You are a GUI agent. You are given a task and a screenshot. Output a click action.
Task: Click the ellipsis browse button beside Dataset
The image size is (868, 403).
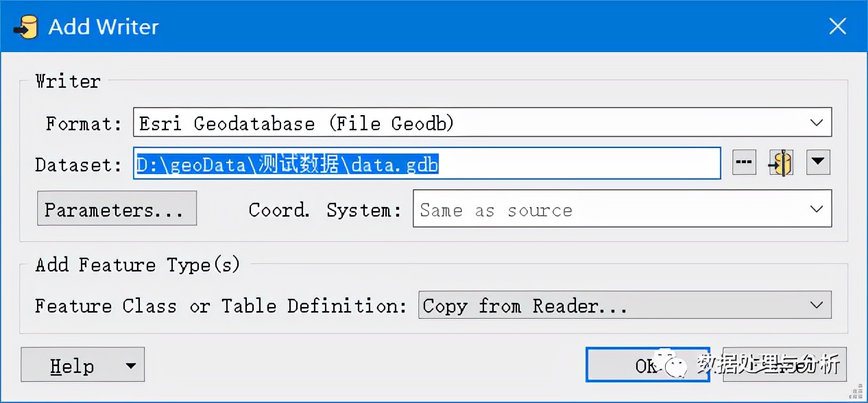coord(745,163)
